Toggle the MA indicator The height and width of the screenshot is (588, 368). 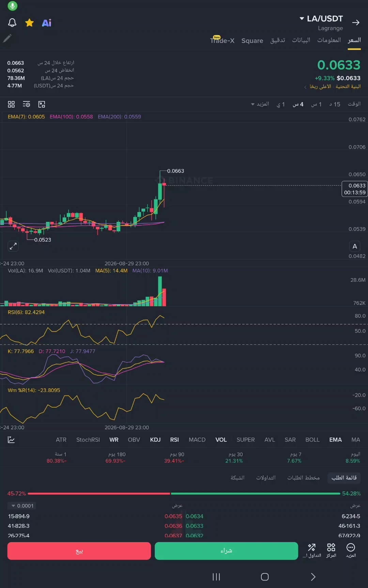(356, 440)
